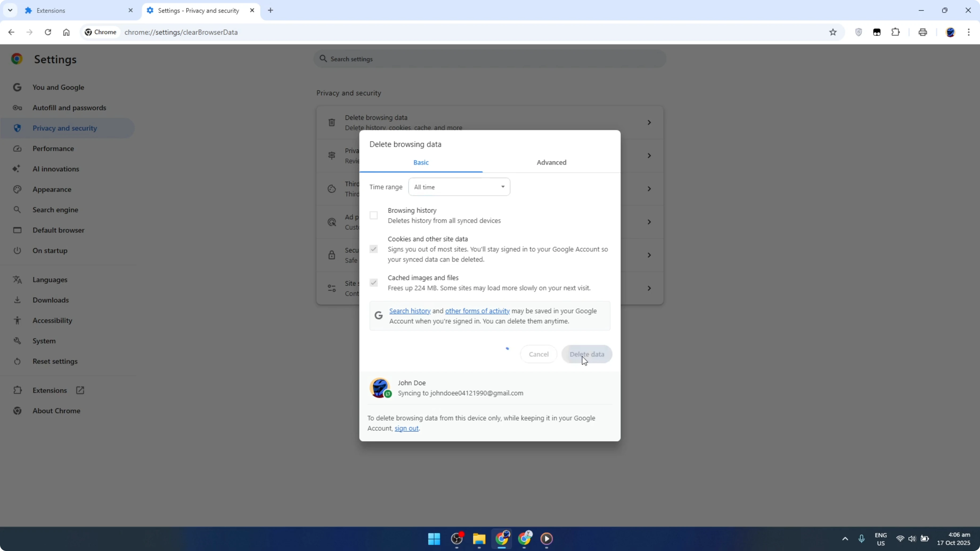Open the Wi-Fi network tray icon
The width and height of the screenshot is (980, 551).
coord(900,539)
